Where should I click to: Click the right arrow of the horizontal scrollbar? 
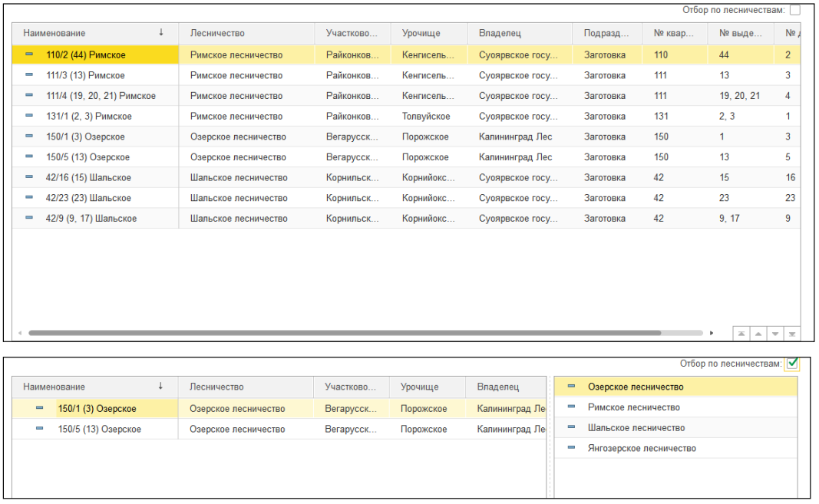pyautogui.click(x=712, y=334)
